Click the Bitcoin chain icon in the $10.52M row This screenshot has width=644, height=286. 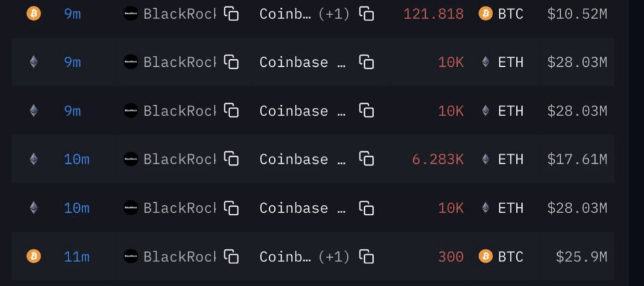click(x=33, y=13)
